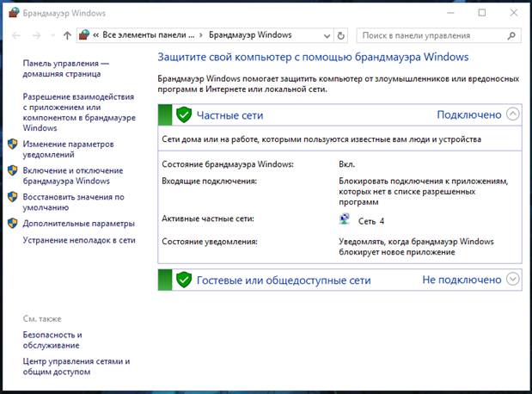This screenshot has height=394, width=532.
Task: Click 'Состояние уведомления:' label
Action: 210,242
